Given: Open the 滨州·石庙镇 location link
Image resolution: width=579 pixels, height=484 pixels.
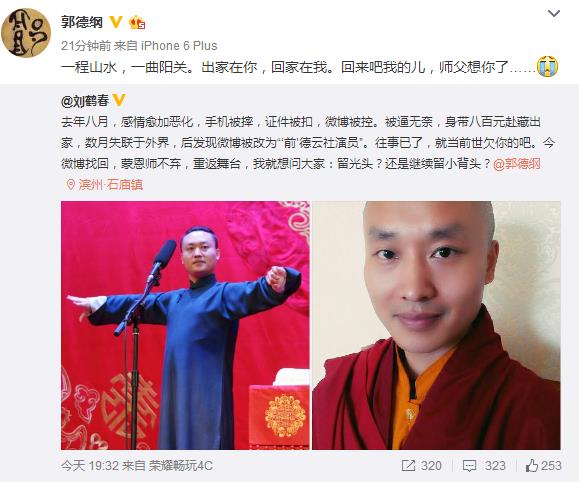Looking at the screenshot, I should [110, 184].
